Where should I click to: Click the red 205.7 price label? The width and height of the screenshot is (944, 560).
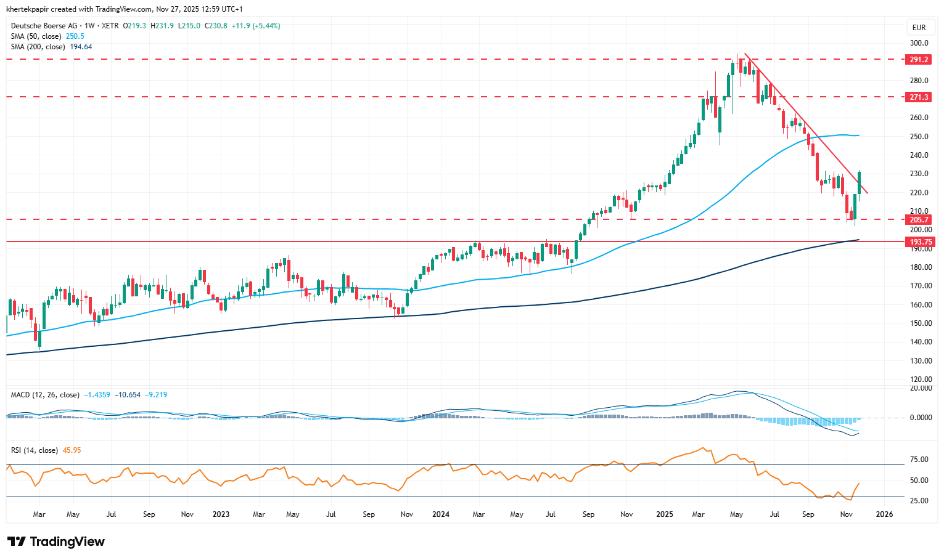pos(918,220)
